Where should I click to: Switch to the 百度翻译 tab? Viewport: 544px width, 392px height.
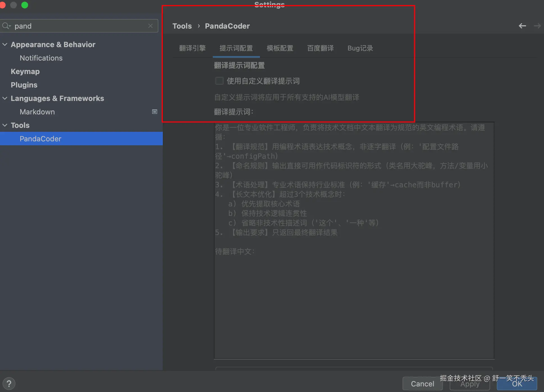point(320,48)
